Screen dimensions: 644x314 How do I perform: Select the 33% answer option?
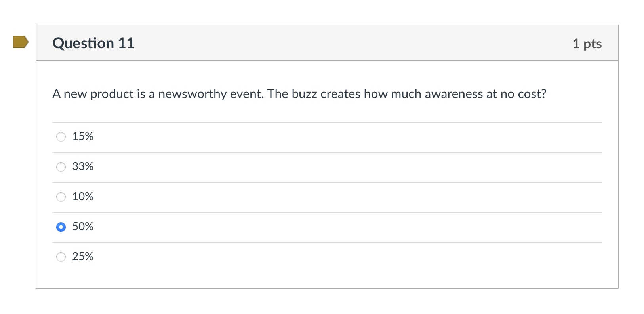[61, 167]
